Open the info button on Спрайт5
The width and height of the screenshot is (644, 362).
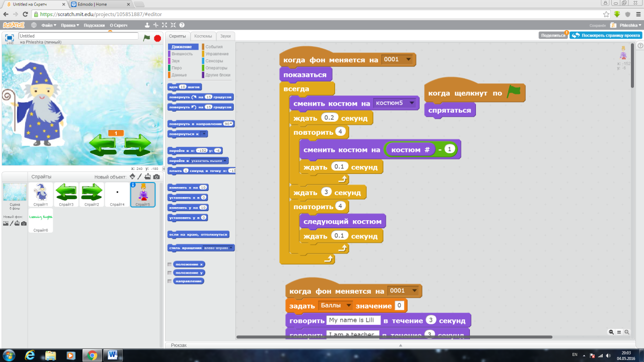(133, 185)
